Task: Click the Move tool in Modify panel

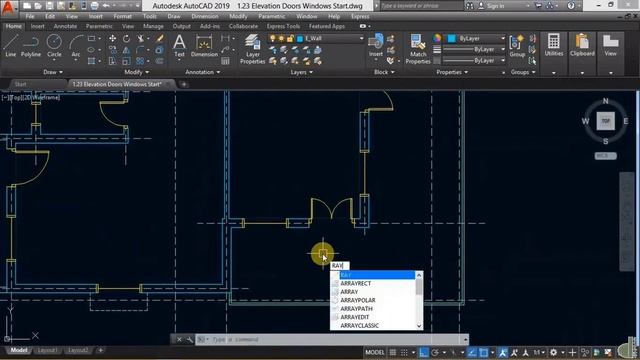Action: [x=112, y=38]
